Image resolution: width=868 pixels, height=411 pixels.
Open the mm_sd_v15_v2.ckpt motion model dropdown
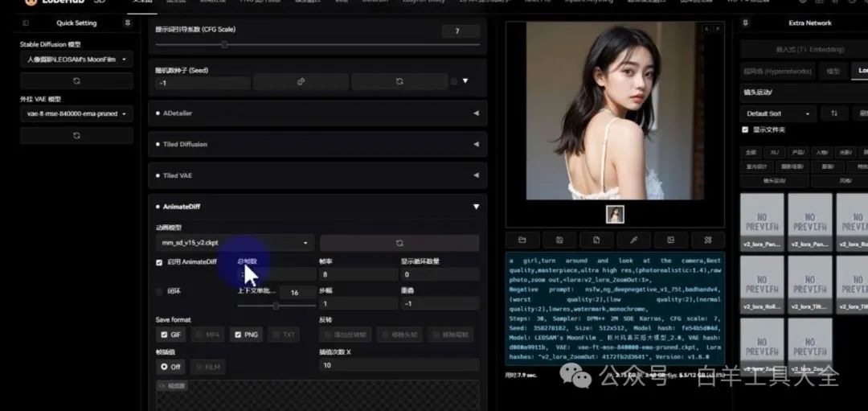click(235, 243)
